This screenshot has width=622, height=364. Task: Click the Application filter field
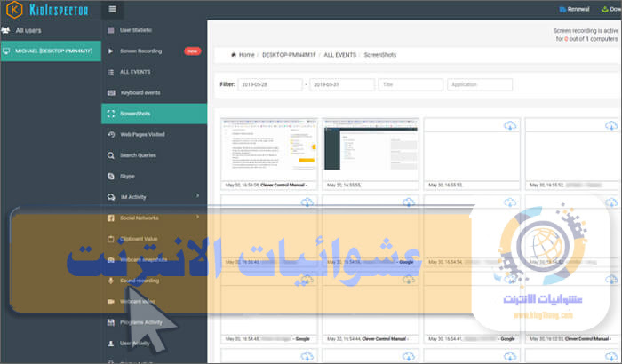480,85
